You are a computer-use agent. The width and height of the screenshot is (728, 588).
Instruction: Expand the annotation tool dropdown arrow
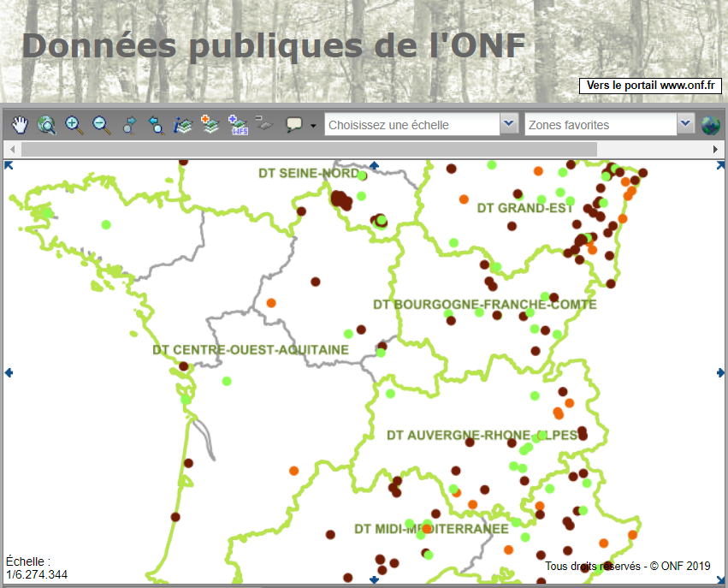pyautogui.click(x=313, y=126)
